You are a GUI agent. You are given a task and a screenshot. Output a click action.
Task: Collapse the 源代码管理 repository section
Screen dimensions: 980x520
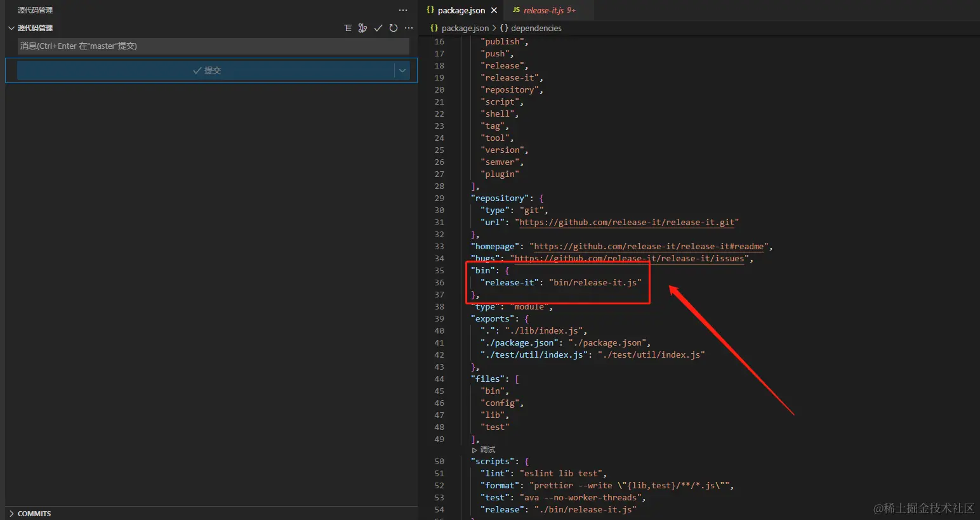click(x=11, y=28)
